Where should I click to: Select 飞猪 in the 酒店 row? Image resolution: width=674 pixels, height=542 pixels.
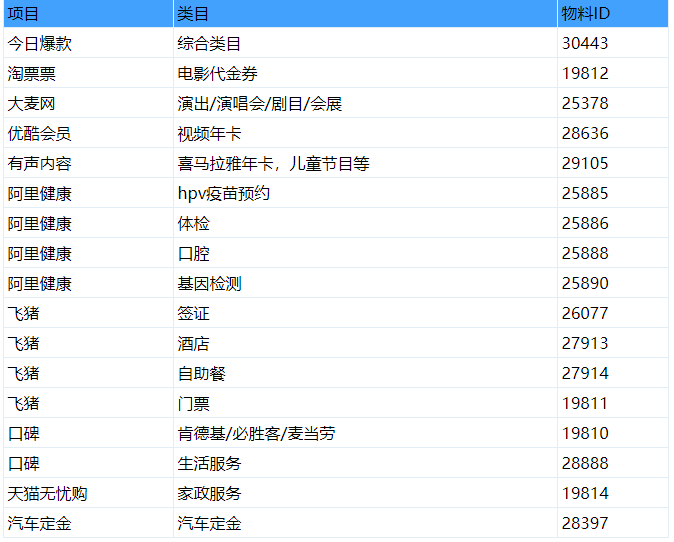(88, 343)
